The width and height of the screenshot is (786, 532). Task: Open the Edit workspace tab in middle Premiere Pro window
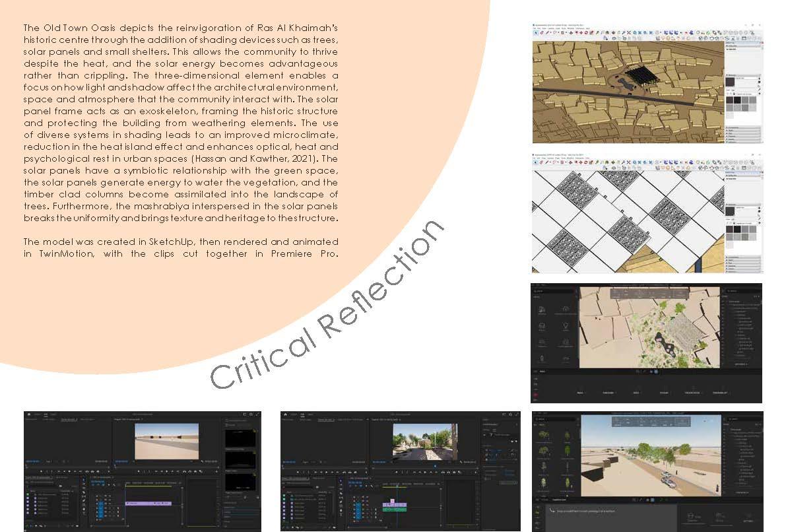click(x=302, y=414)
